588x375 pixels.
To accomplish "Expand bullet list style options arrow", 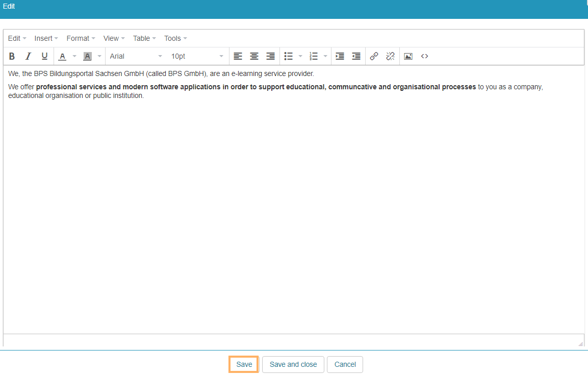I will [300, 56].
